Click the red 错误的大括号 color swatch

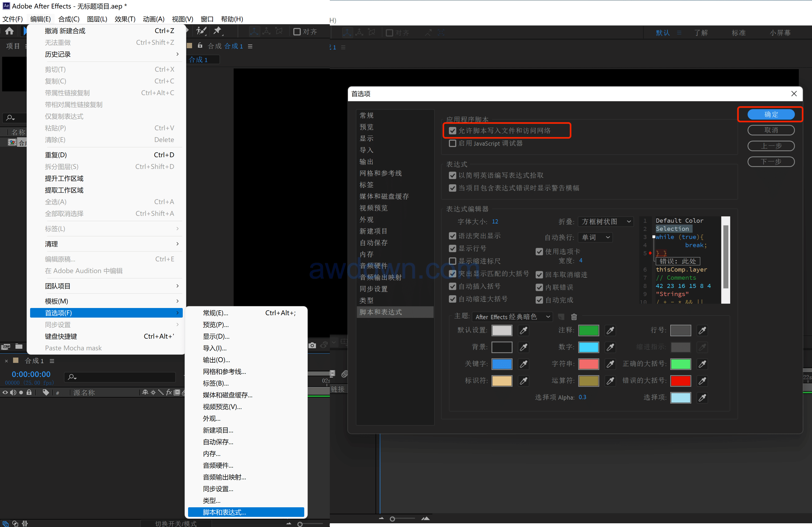680,381
